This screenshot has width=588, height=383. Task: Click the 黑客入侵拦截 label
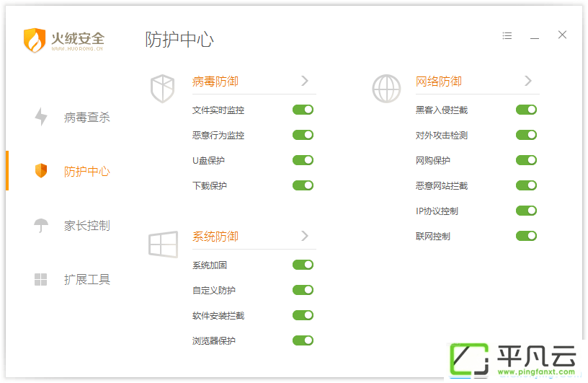(442, 110)
